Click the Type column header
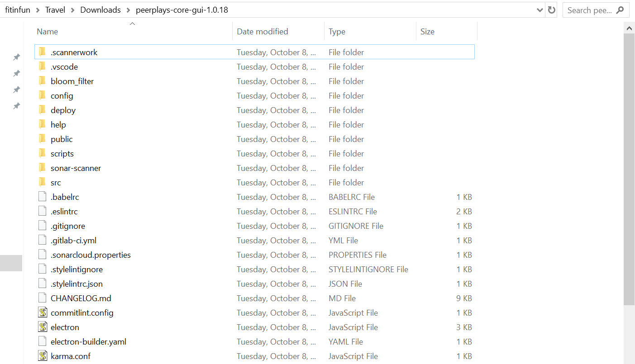Image resolution: width=635 pixels, height=364 pixels. click(x=337, y=32)
